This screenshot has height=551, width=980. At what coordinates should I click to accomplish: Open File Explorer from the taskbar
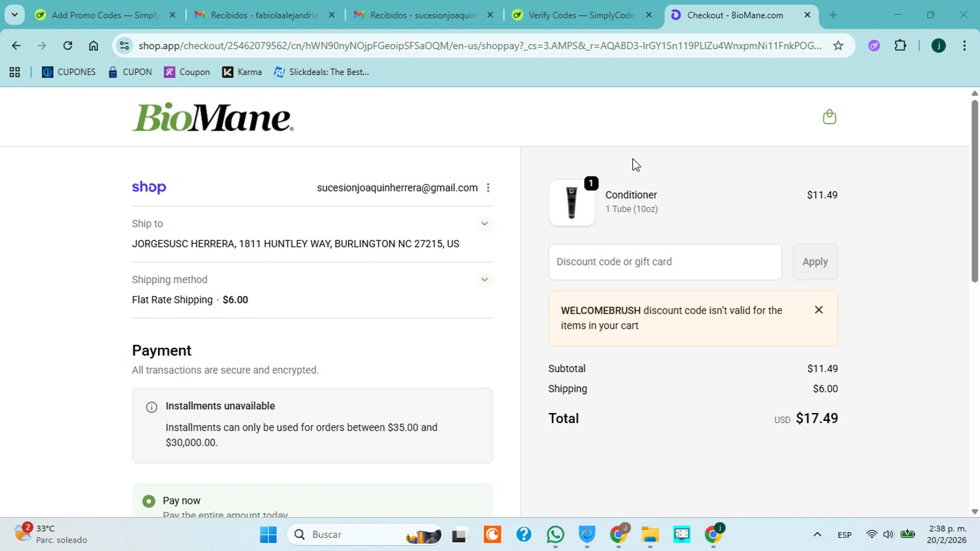tap(650, 535)
